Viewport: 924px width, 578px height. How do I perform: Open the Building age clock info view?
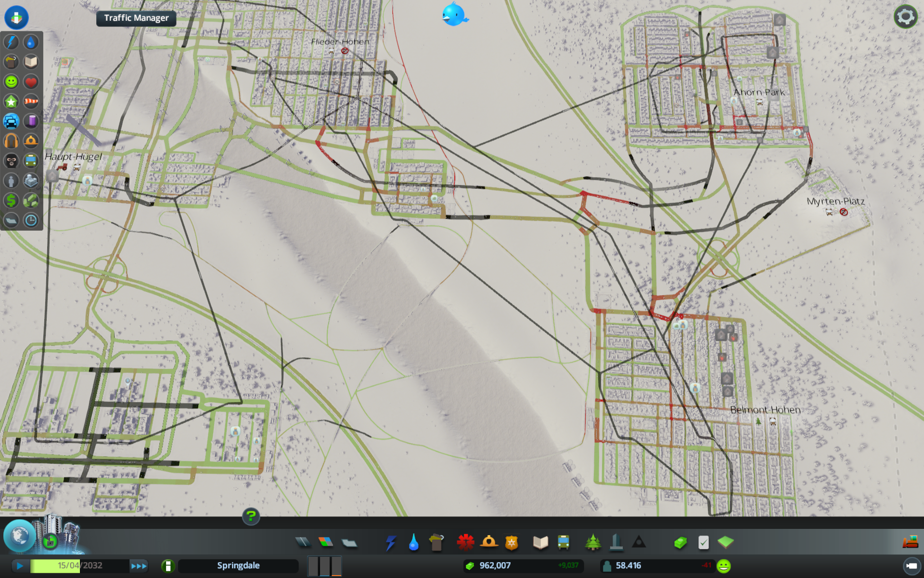tap(31, 220)
